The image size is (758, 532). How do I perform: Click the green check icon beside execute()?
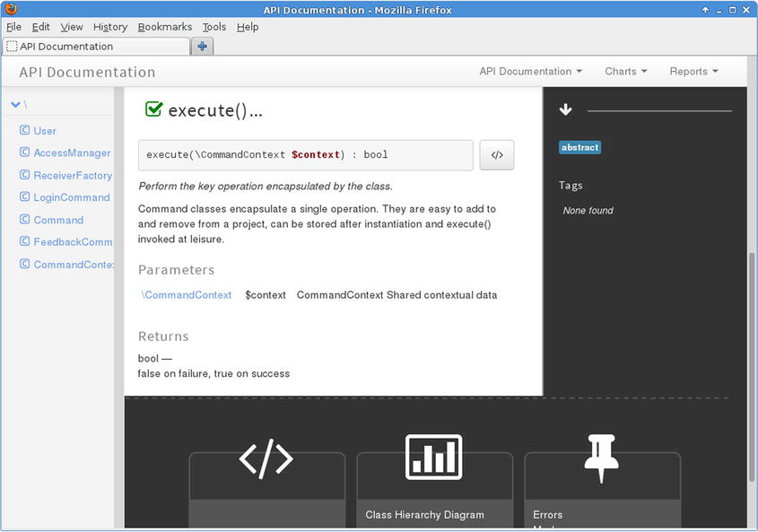click(153, 109)
